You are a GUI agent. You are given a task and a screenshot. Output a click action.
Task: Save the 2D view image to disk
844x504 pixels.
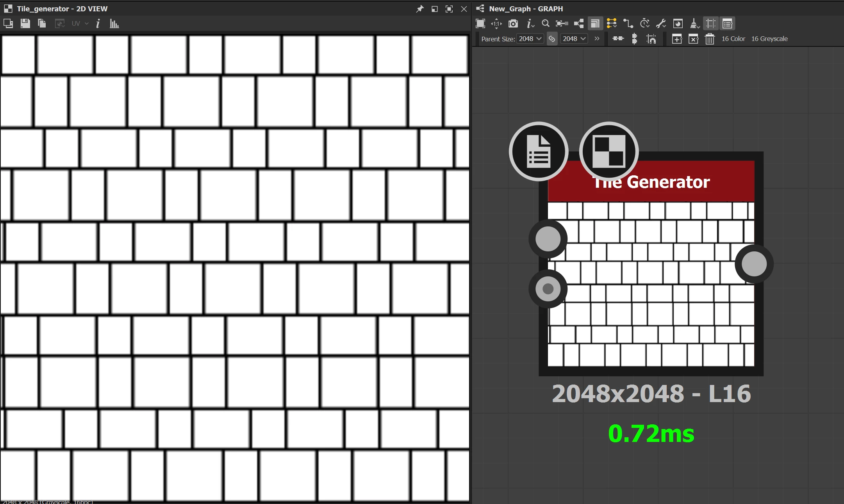pyautogui.click(x=25, y=23)
